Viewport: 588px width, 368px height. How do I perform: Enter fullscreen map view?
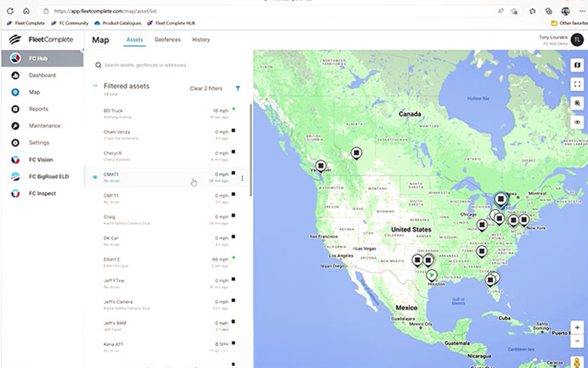[578, 84]
